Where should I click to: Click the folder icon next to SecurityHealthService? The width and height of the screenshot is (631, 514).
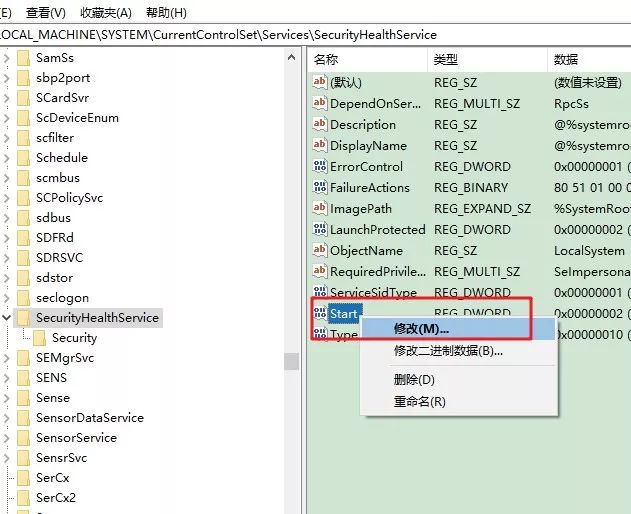click(23, 318)
